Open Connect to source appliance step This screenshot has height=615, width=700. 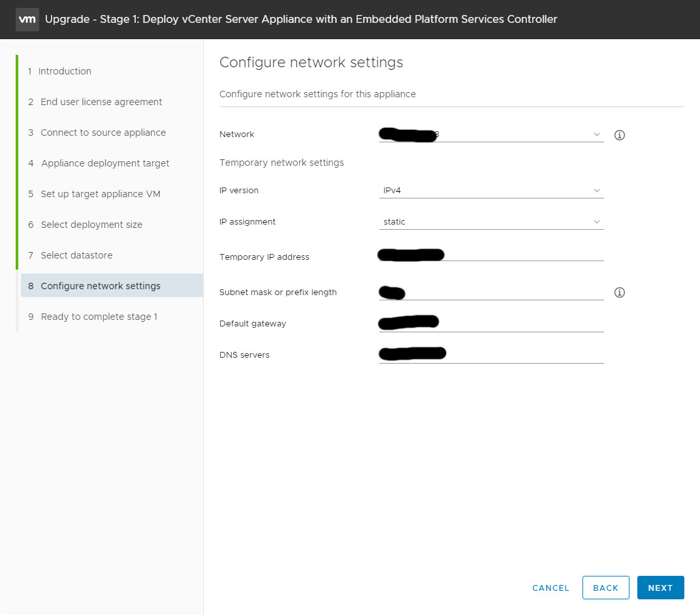pos(97,133)
